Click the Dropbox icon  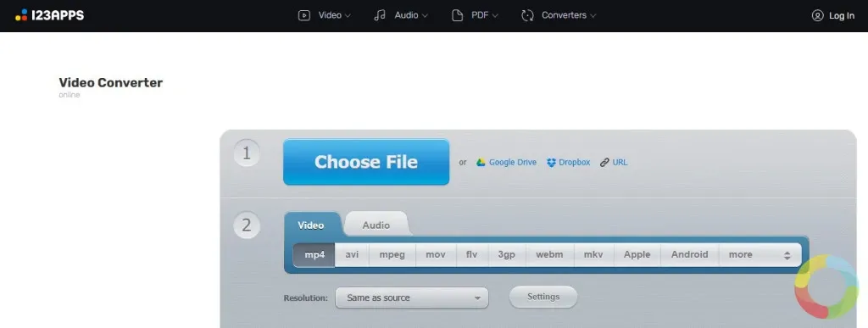(x=551, y=162)
